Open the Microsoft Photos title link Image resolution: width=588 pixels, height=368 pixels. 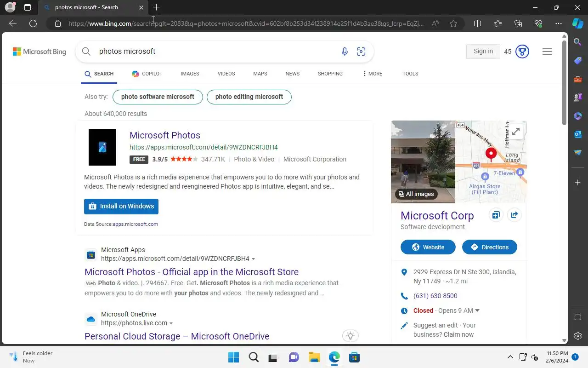pyautogui.click(x=165, y=135)
